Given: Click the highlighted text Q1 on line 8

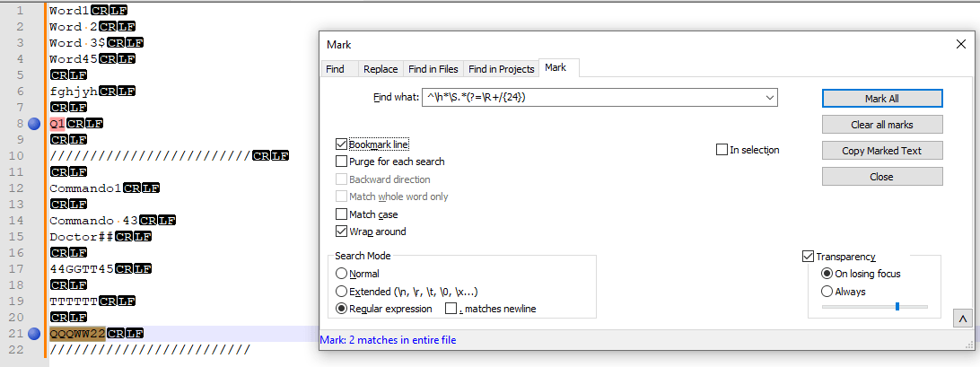Looking at the screenshot, I should 57,124.
